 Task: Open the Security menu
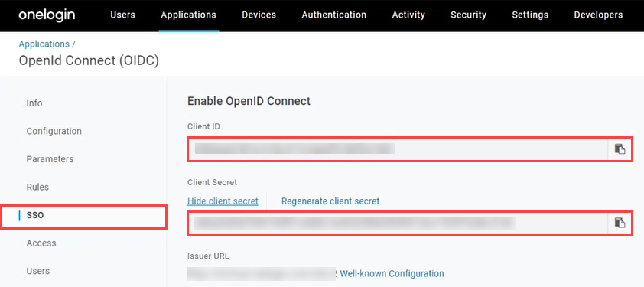coord(468,15)
